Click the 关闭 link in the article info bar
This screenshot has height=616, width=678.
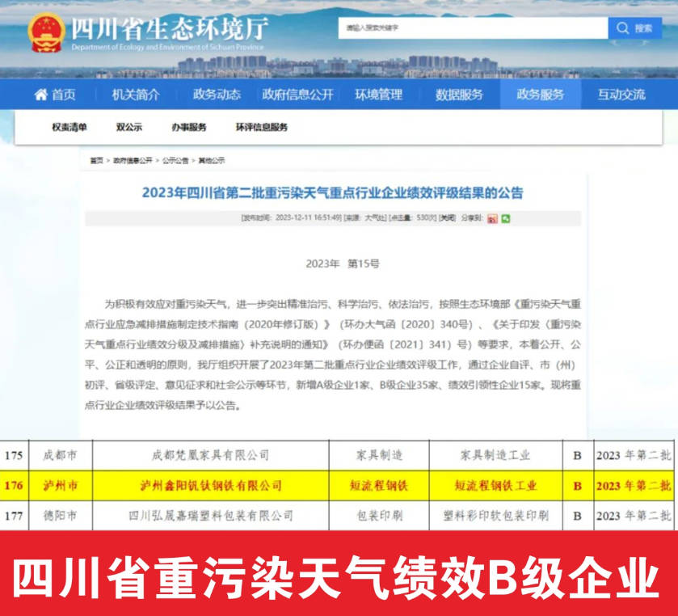[447, 218]
